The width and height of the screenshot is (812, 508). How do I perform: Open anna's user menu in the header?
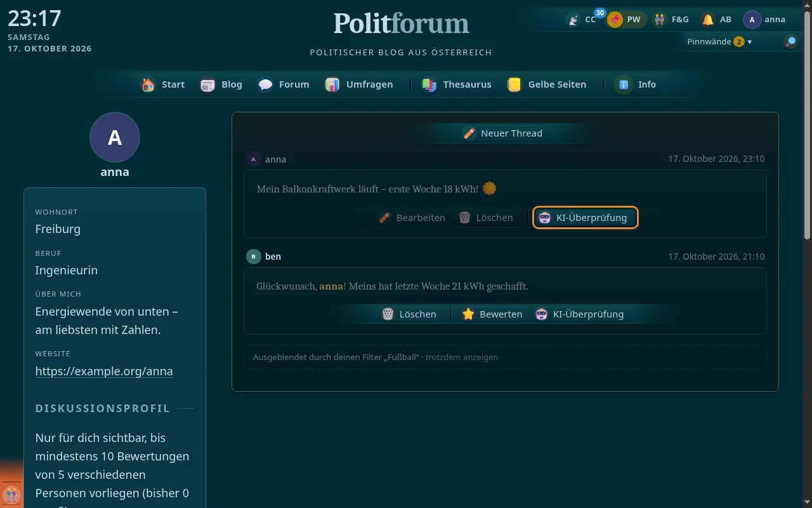tap(766, 20)
